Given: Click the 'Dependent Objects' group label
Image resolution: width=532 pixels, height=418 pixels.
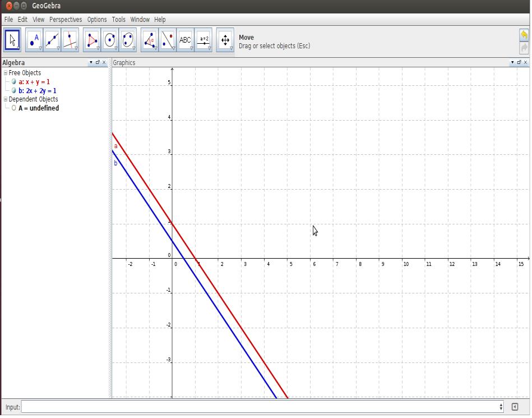Looking at the screenshot, I should coord(33,99).
